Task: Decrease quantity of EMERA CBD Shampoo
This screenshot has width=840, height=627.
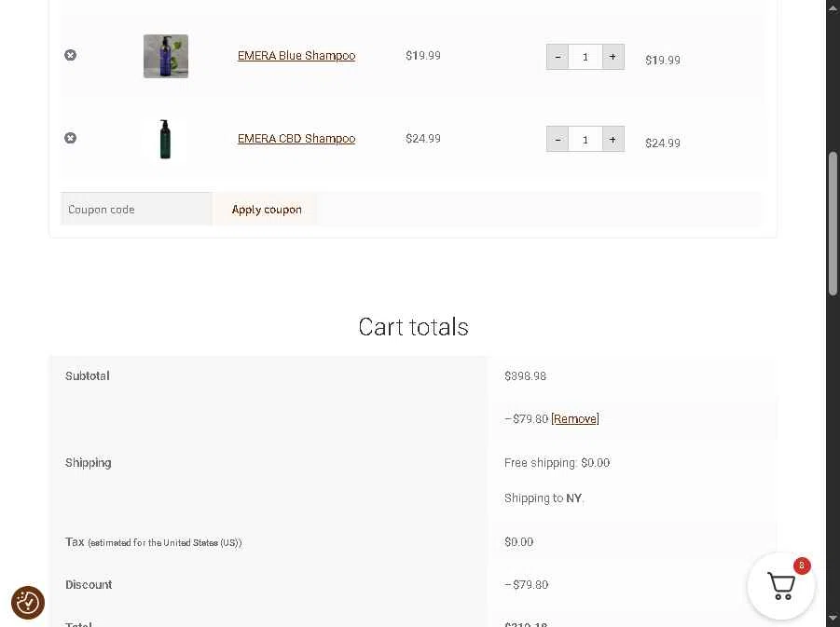Action: pos(558,139)
